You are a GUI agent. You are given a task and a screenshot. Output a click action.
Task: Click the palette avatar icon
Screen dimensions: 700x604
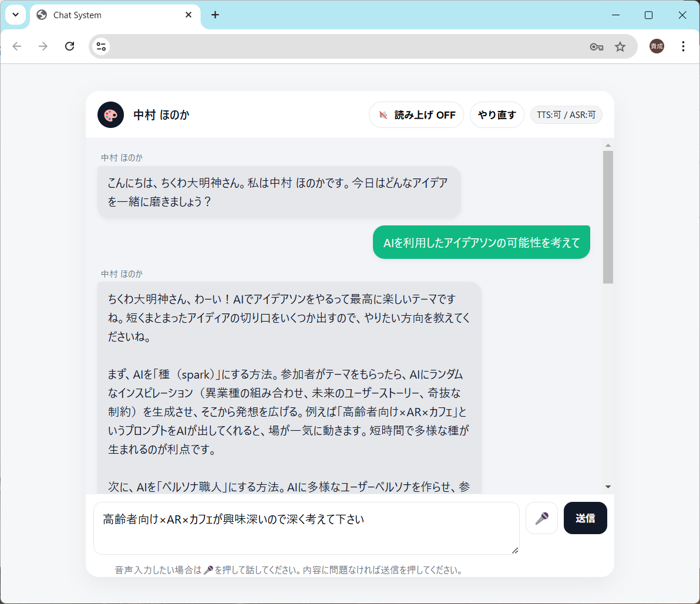pos(110,115)
